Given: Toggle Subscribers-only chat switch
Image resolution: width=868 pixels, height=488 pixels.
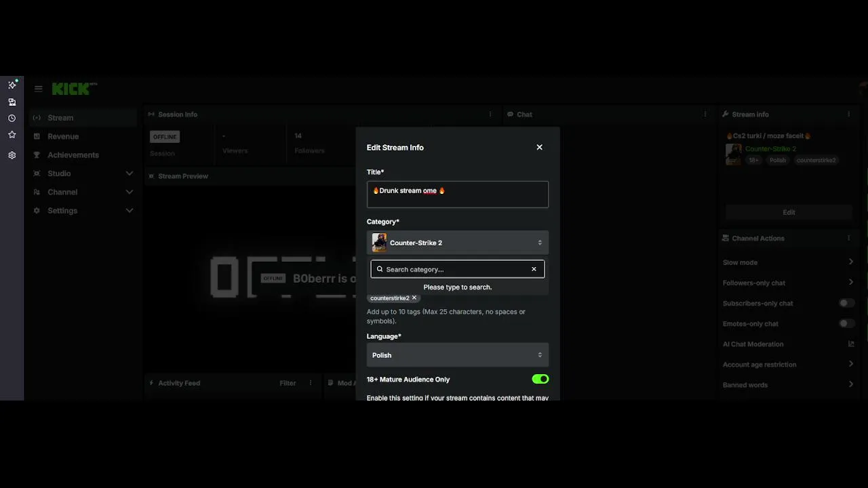Looking at the screenshot, I should pyautogui.click(x=847, y=303).
